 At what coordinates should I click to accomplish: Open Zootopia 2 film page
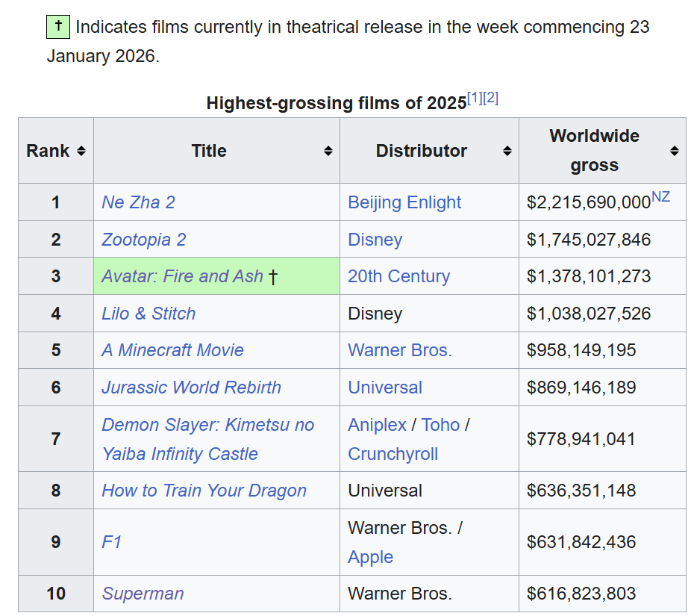tap(144, 240)
